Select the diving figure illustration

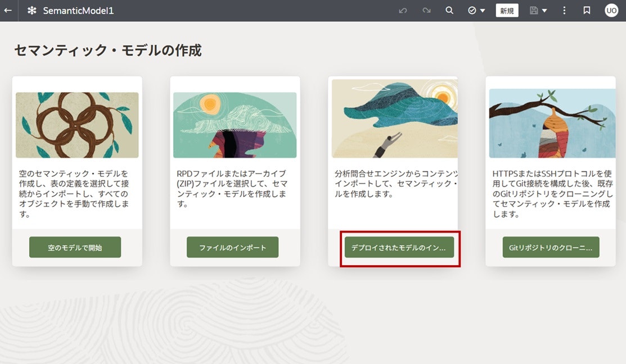click(395, 119)
